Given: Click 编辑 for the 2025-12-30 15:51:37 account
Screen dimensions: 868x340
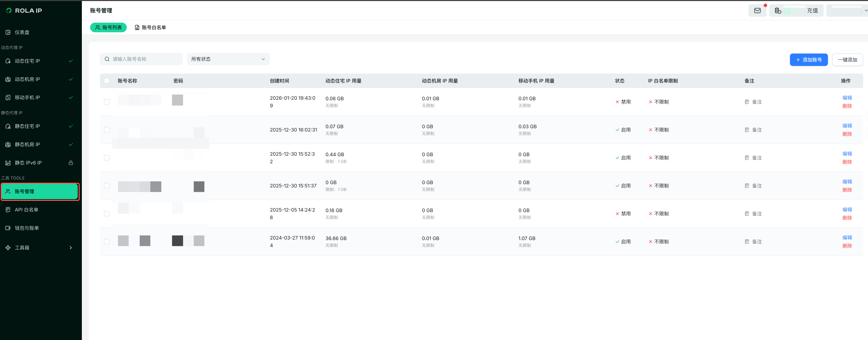Looking at the screenshot, I should (x=847, y=182).
